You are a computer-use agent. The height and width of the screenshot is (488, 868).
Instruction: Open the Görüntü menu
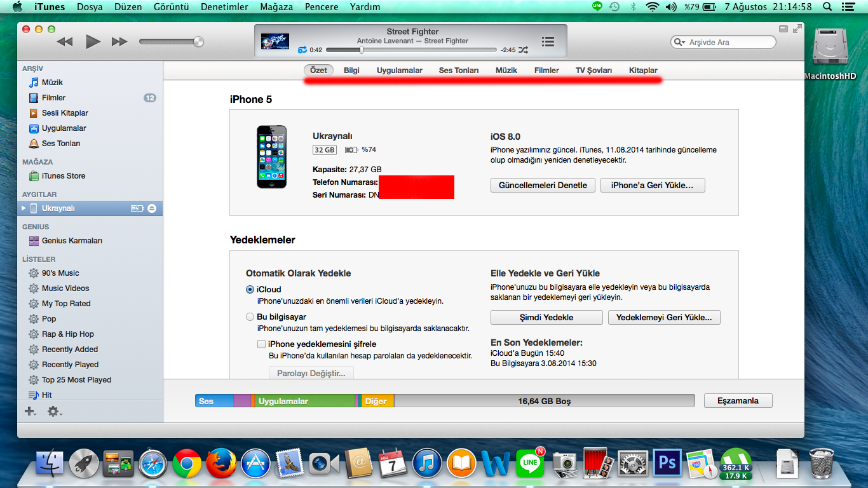point(171,7)
